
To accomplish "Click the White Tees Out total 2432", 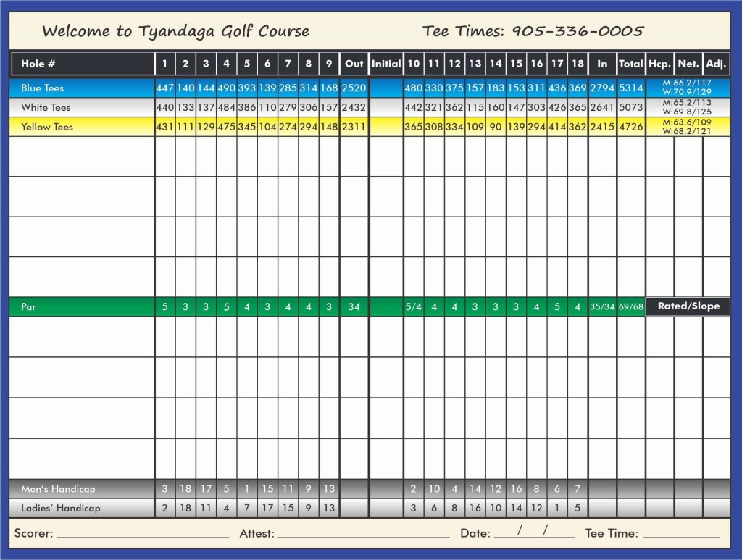I will [x=354, y=107].
